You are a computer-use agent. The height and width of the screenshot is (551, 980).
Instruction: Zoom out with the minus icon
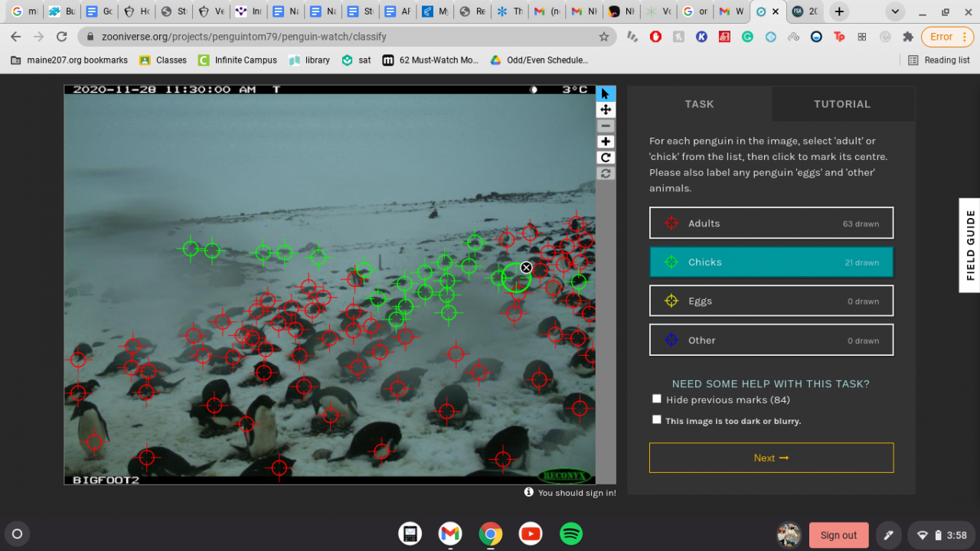click(606, 126)
